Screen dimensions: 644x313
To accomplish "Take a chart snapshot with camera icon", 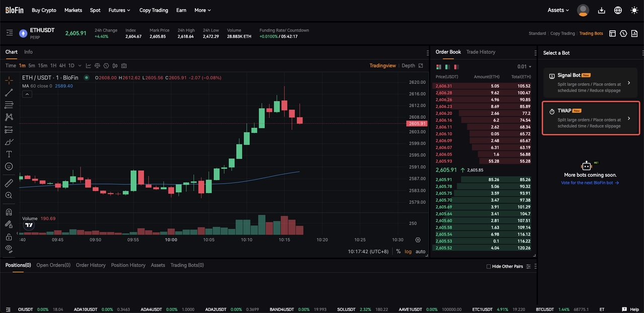I will click(124, 65).
